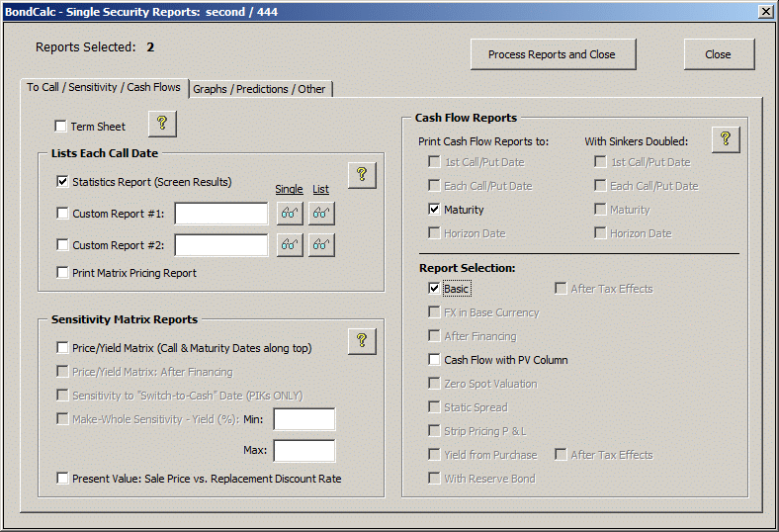Click Print Cash Flow Reports to: label
Screen dimensions: 779x532
coord(483,141)
